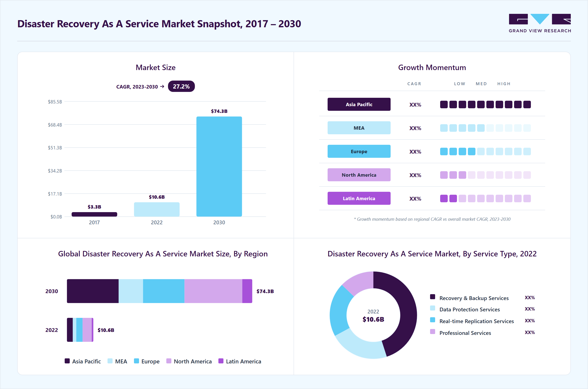The width and height of the screenshot is (588, 389).
Task: Click the dashboard main title
Action: tap(159, 24)
